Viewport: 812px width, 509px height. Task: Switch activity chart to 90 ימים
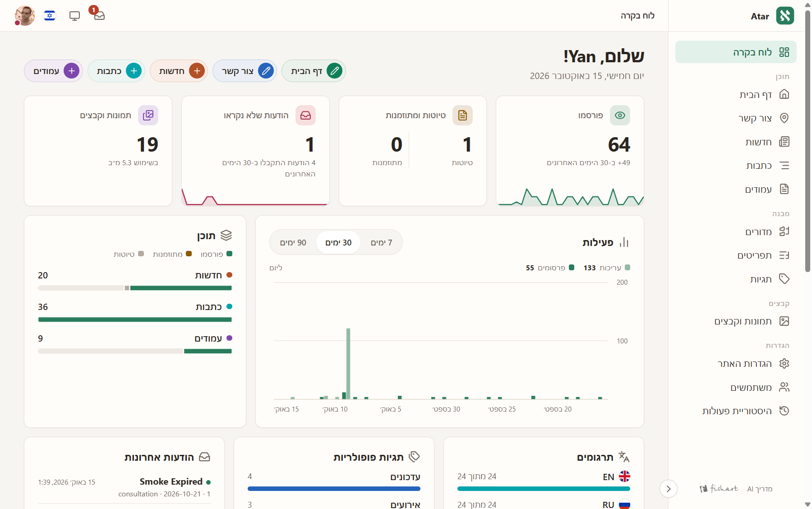click(x=293, y=243)
